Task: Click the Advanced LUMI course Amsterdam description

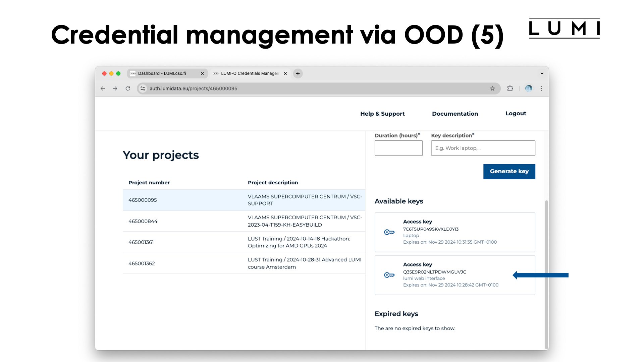Action: (305, 263)
